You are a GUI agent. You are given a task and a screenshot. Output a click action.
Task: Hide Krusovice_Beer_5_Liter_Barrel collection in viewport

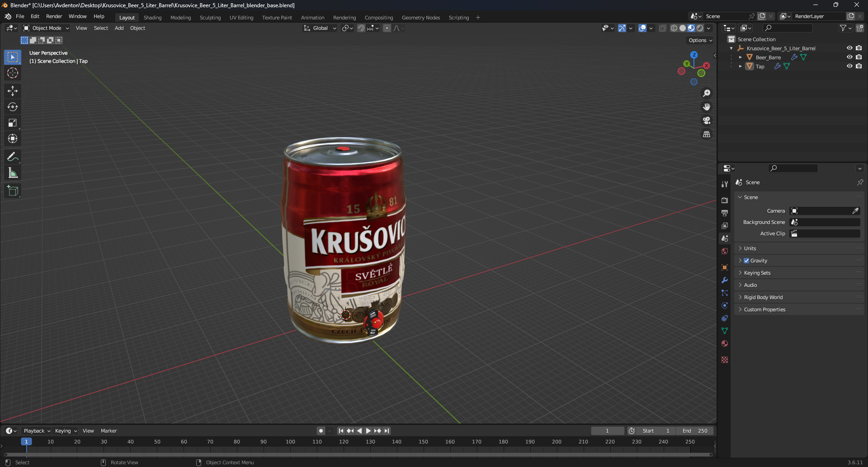(x=849, y=48)
